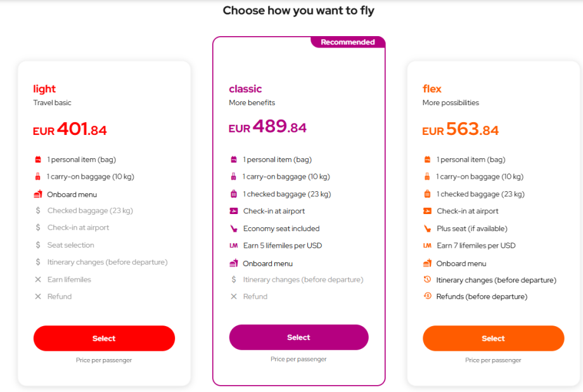Click the check-in at airport icon in classic fare
Screen dimensions: 583x392
tap(233, 212)
